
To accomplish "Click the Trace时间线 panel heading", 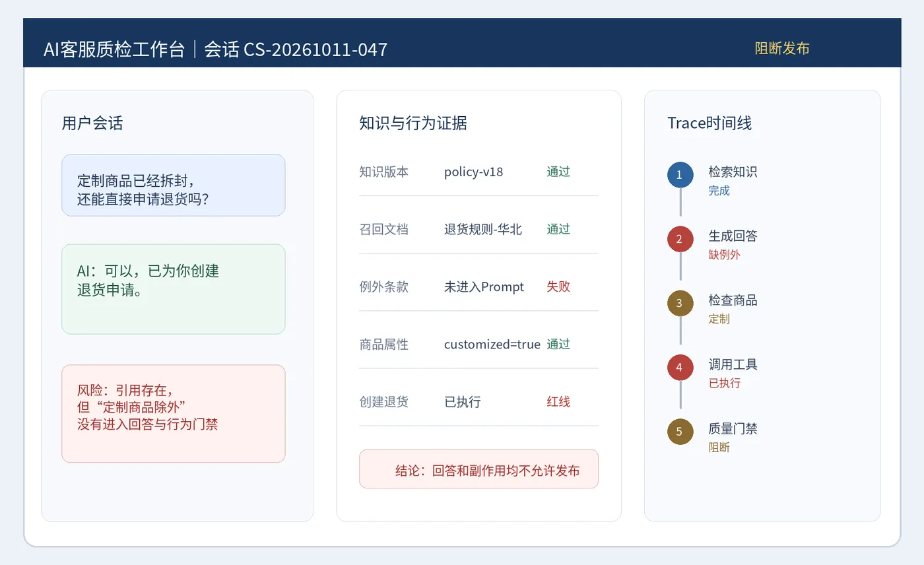I will coord(709,123).
